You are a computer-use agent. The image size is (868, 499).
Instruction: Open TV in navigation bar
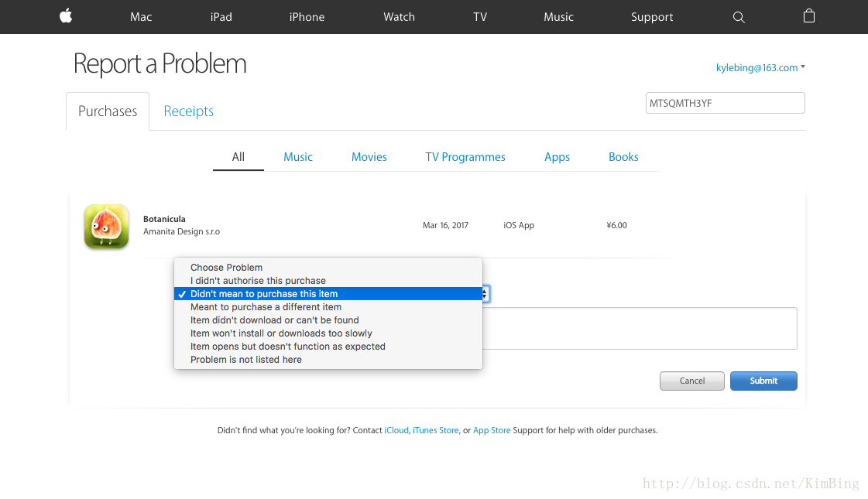click(x=480, y=17)
